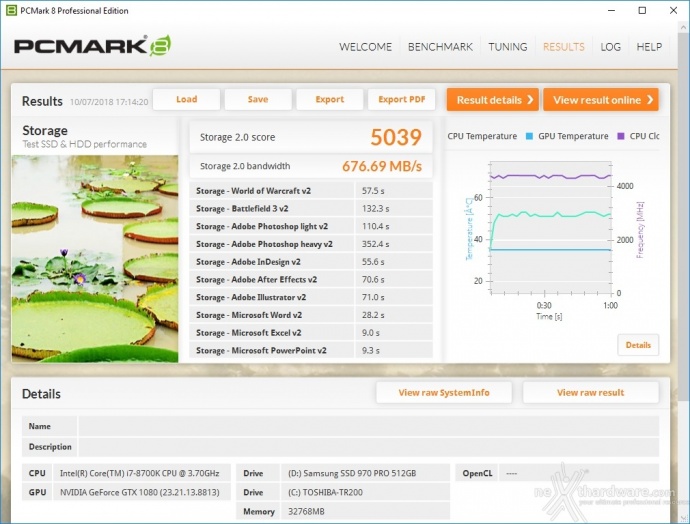Click the temperature and frequency chart
690x524 pixels.
coord(551,228)
